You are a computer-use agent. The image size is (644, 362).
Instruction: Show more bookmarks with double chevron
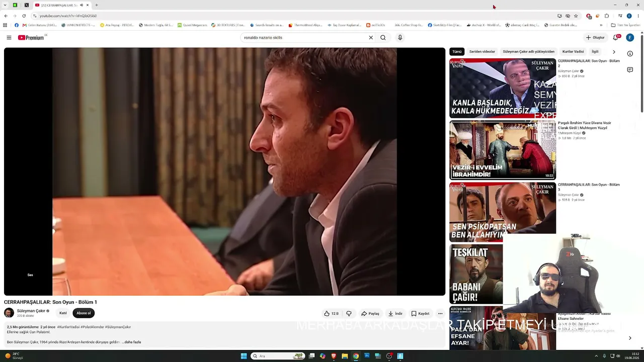click(601, 25)
